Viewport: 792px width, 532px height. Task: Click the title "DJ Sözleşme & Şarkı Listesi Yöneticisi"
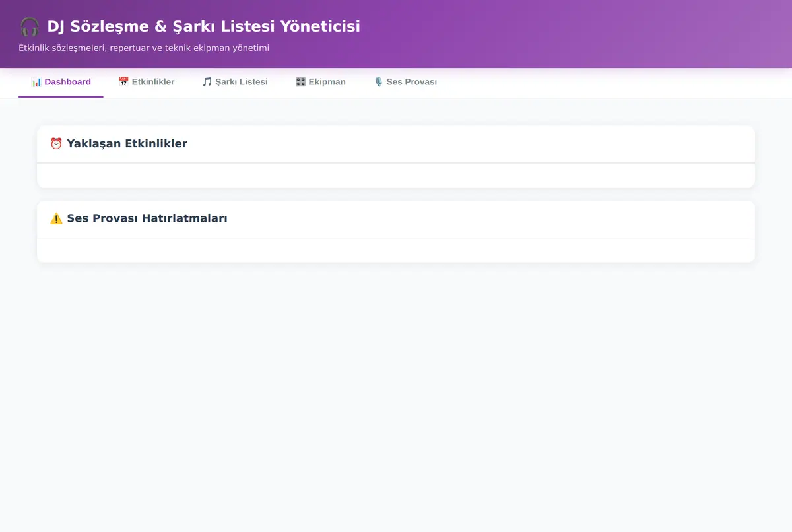click(x=203, y=27)
